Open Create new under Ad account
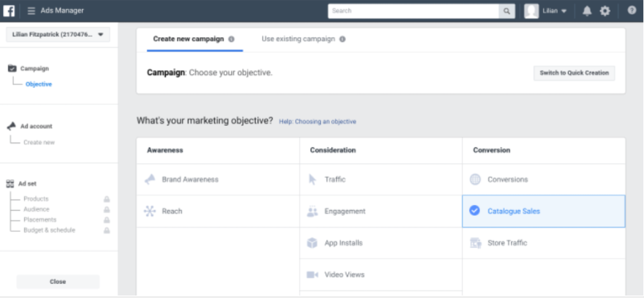Viewport: 644px width, 298px height. (39, 142)
